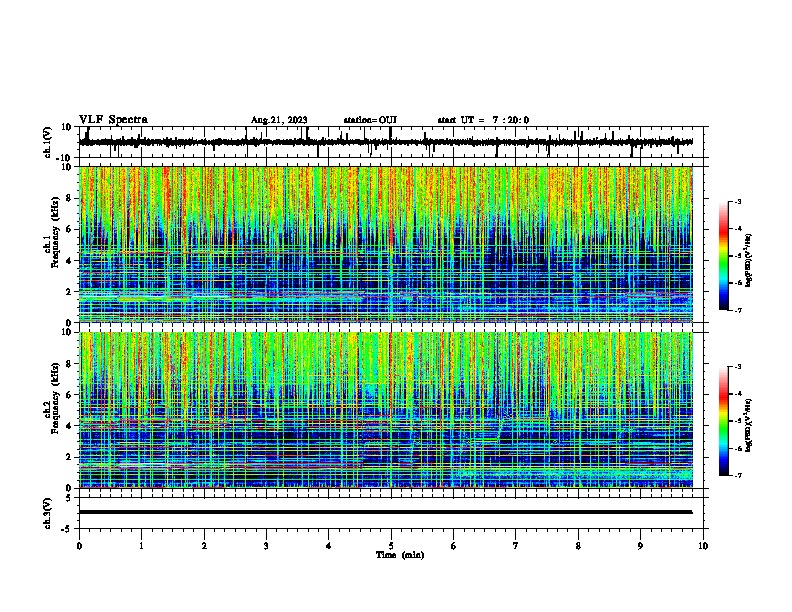Click time axis tick label "4"
This screenshot has width=792, height=612.
coord(329,546)
